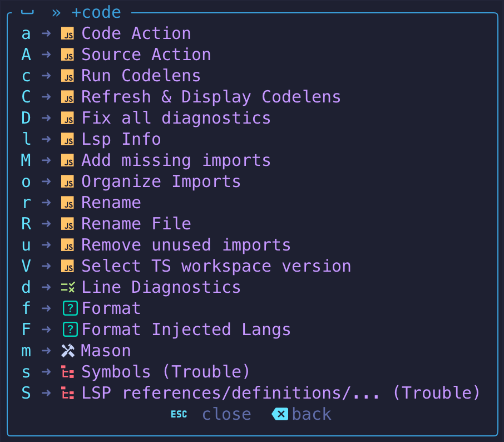
Task: Click the +code breadcrumb title
Action: click(x=96, y=12)
